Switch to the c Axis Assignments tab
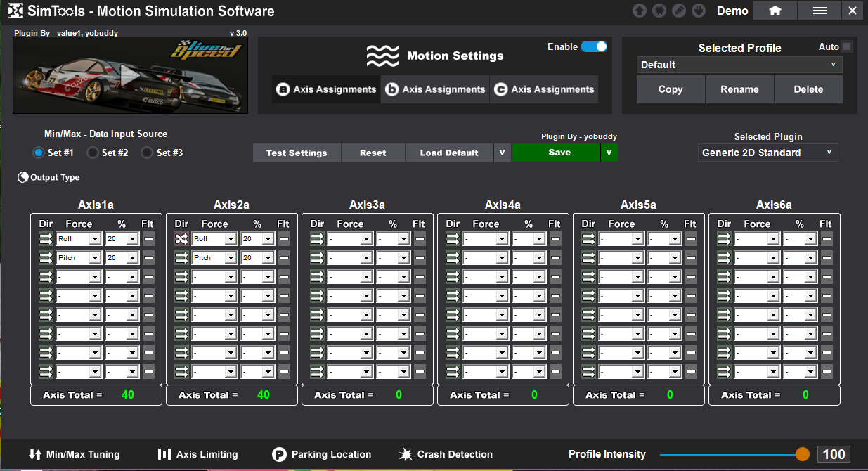868x471 pixels. (x=544, y=89)
